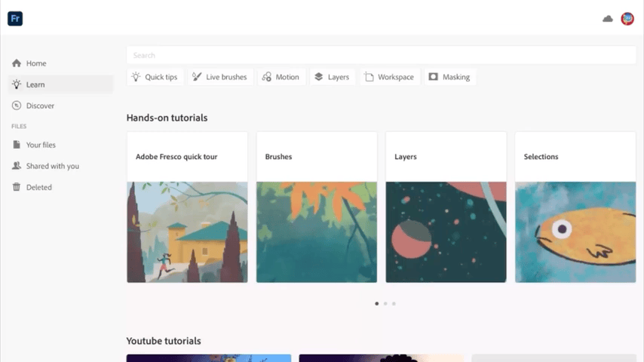This screenshot has height=362, width=644.
Task: Click the 'Hands-on tutorials' heading
Action: point(167,118)
